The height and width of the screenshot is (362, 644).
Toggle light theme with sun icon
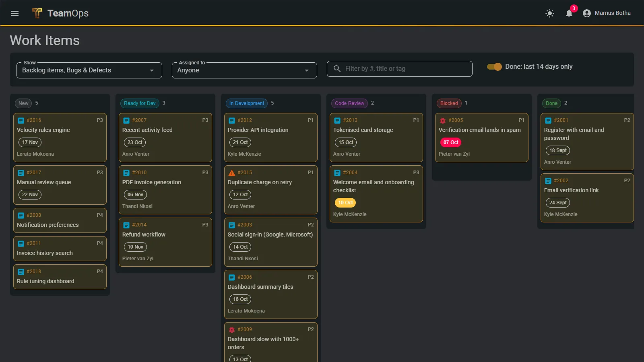[x=550, y=13]
